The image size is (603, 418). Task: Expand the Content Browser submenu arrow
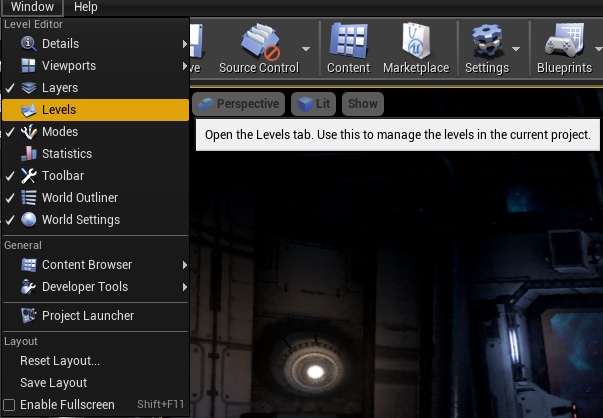point(185,265)
